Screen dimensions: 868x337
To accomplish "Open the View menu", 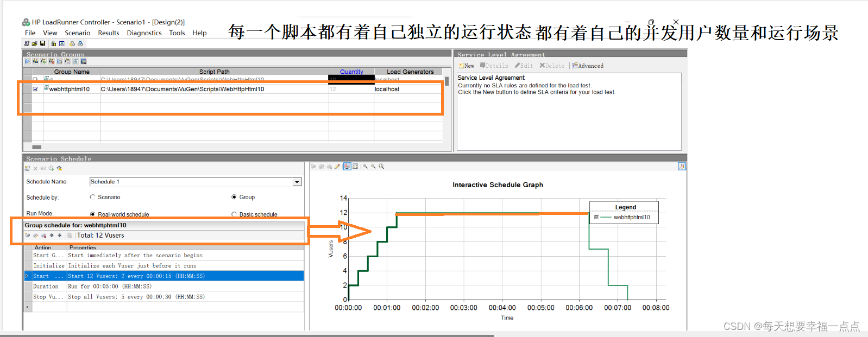I will [50, 33].
